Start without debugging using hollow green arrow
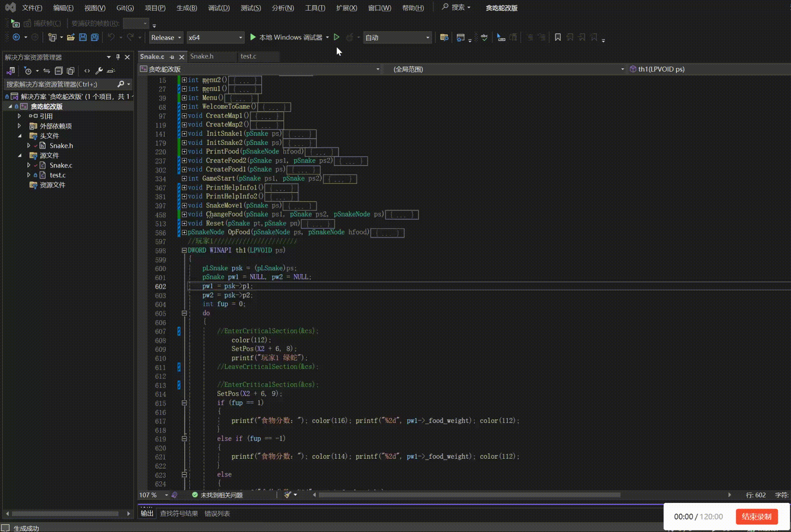Image resolution: width=791 pixels, height=532 pixels. click(x=337, y=37)
